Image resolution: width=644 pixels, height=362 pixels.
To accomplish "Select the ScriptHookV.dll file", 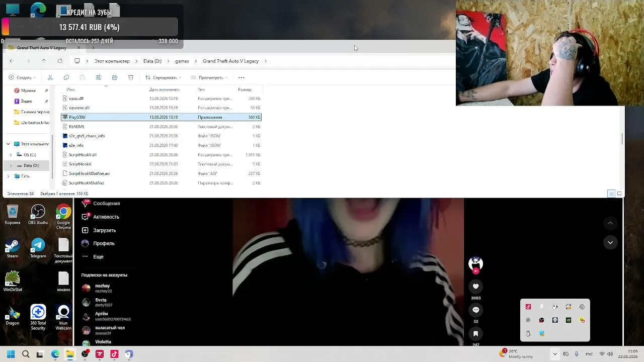I will [161, 155].
